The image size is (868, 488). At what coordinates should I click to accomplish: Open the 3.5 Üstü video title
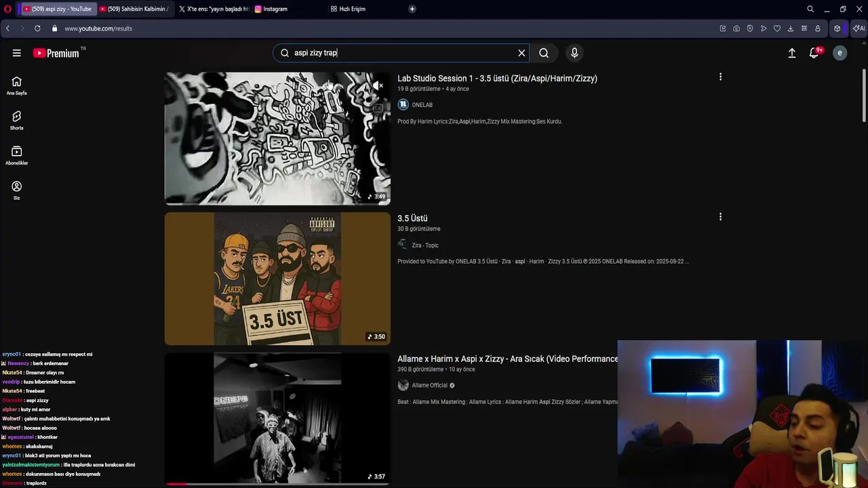click(412, 218)
